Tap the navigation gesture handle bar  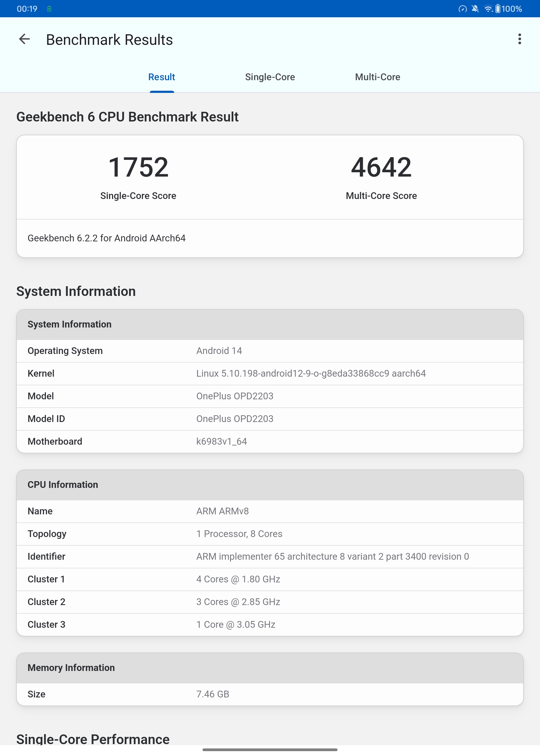point(270,750)
